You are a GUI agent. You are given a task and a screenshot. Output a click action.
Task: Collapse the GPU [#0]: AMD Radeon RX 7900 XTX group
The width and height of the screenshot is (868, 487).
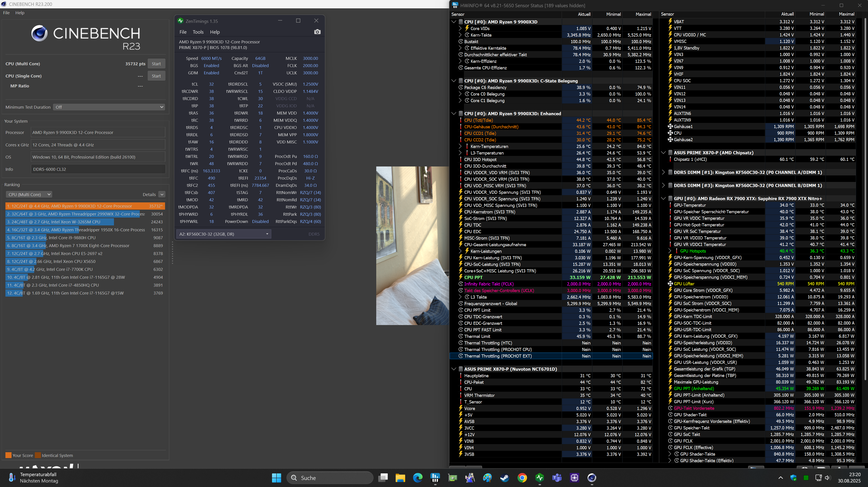(663, 199)
